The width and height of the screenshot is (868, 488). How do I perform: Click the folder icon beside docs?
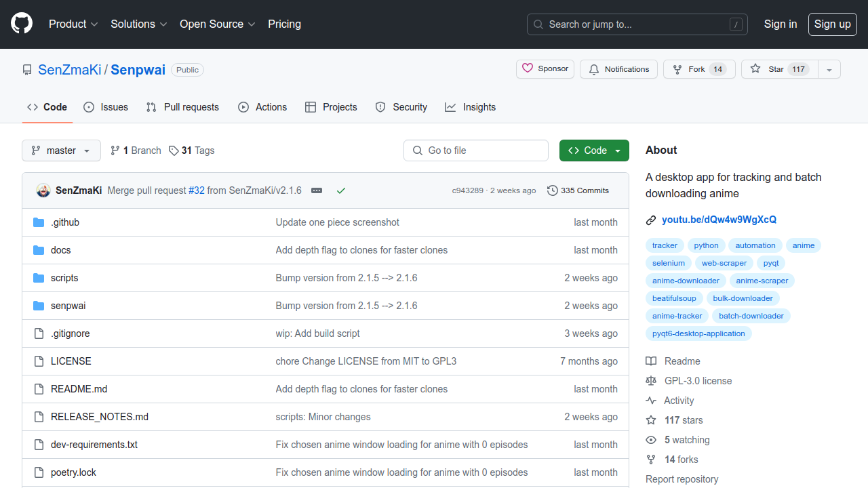point(39,250)
